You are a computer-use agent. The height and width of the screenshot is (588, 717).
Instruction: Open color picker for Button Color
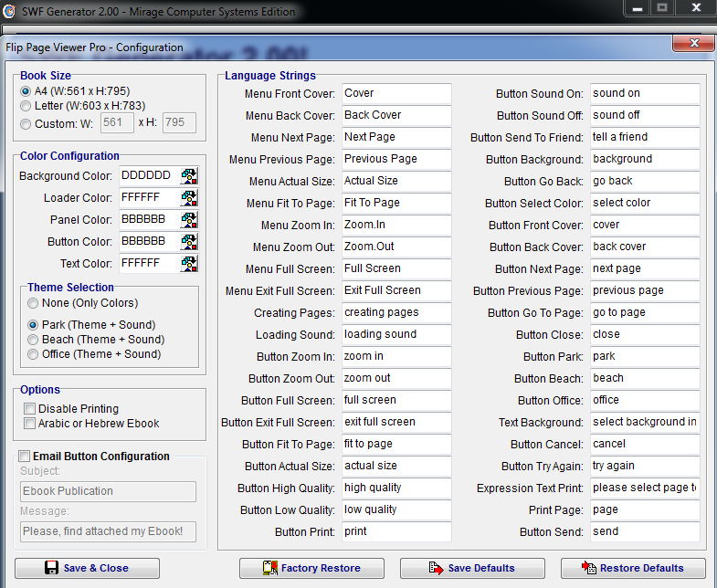(189, 242)
